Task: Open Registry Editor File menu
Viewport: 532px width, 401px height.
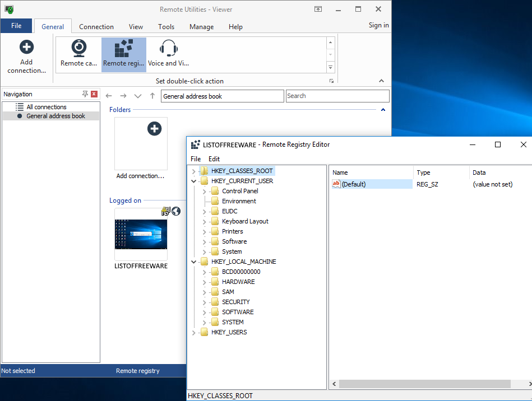Action: [196, 158]
